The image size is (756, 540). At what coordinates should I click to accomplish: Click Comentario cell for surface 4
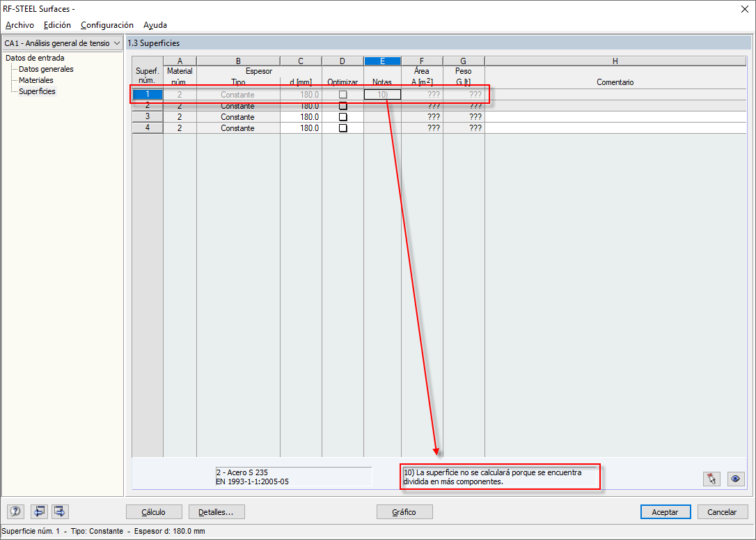tap(615, 128)
